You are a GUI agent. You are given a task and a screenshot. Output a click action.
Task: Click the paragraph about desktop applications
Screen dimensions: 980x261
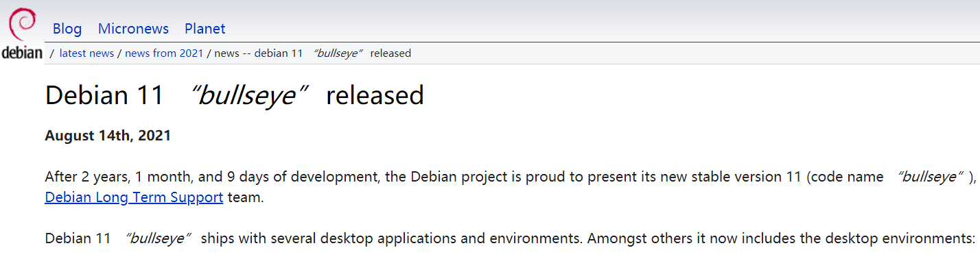coord(511,238)
